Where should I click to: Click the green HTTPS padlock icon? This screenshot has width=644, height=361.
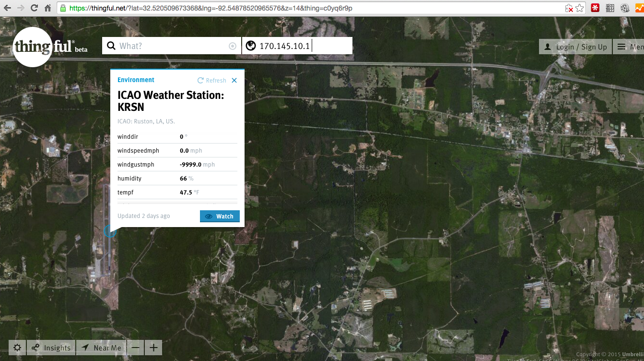point(63,8)
